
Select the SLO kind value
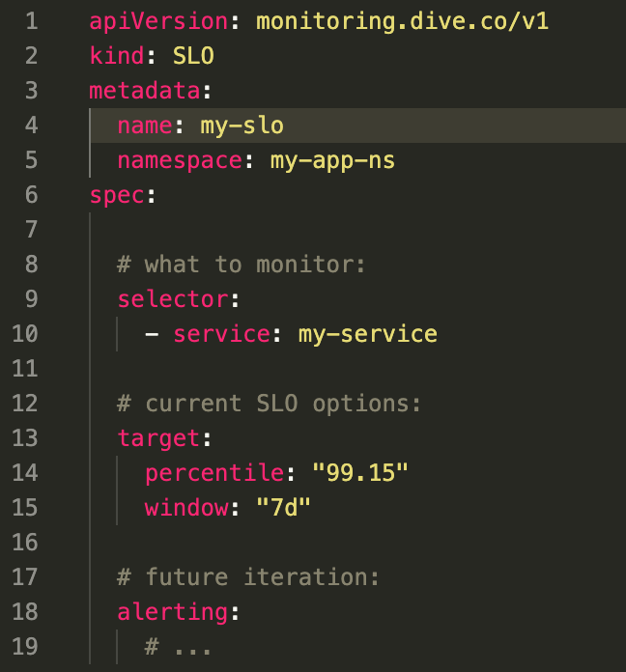(193, 56)
